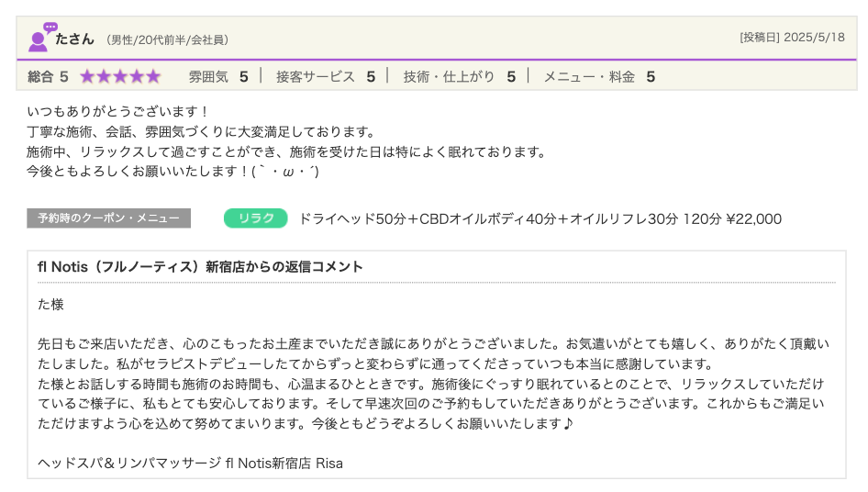Click the green リラク badge
Image resolution: width=868 pixels, height=492 pixels.
tap(256, 218)
